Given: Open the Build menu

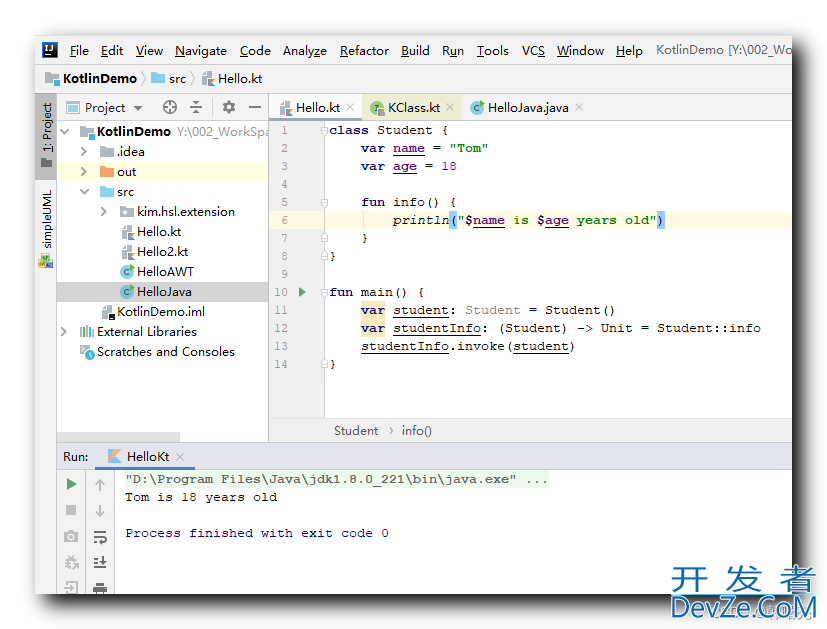Looking at the screenshot, I should 415,51.
